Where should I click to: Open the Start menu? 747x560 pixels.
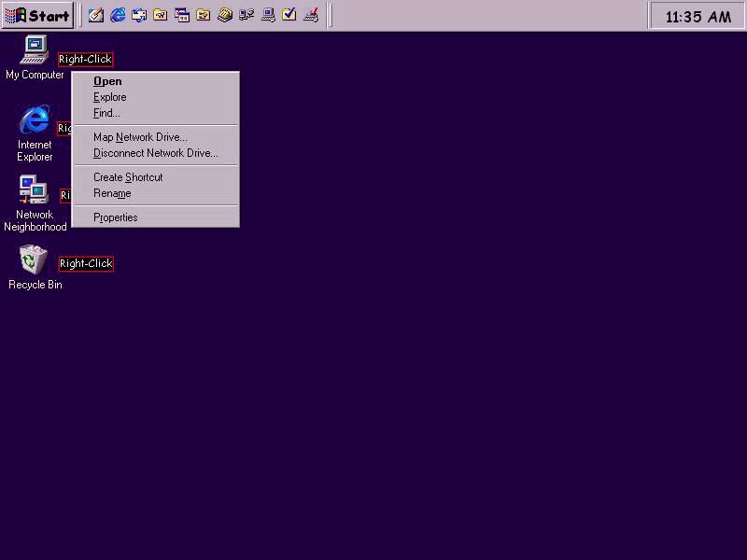pos(37,16)
